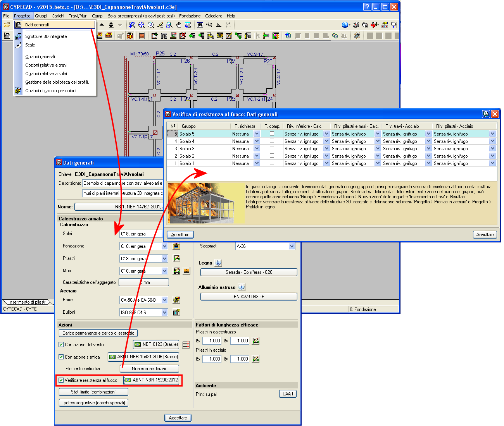The width and height of the screenshot is (504, 426).
Task: Choose Strutture 3D integrate menu entry
Action: (46, 36)
